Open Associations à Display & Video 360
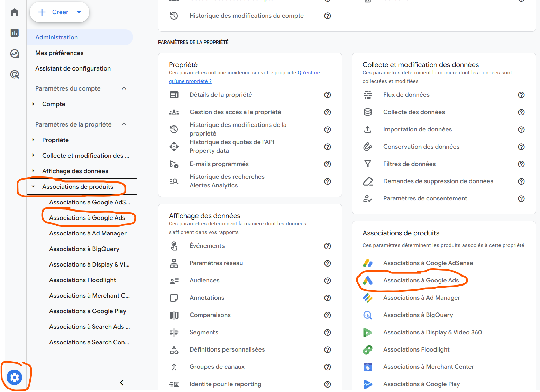Viewport: 540px width, 392px height. click(432, 332)
